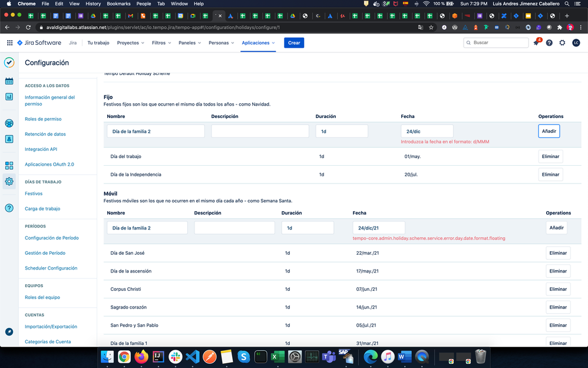Eliminar the Día del trabajo holiday
Screen dimensions: 588x368
coord(550,156)
